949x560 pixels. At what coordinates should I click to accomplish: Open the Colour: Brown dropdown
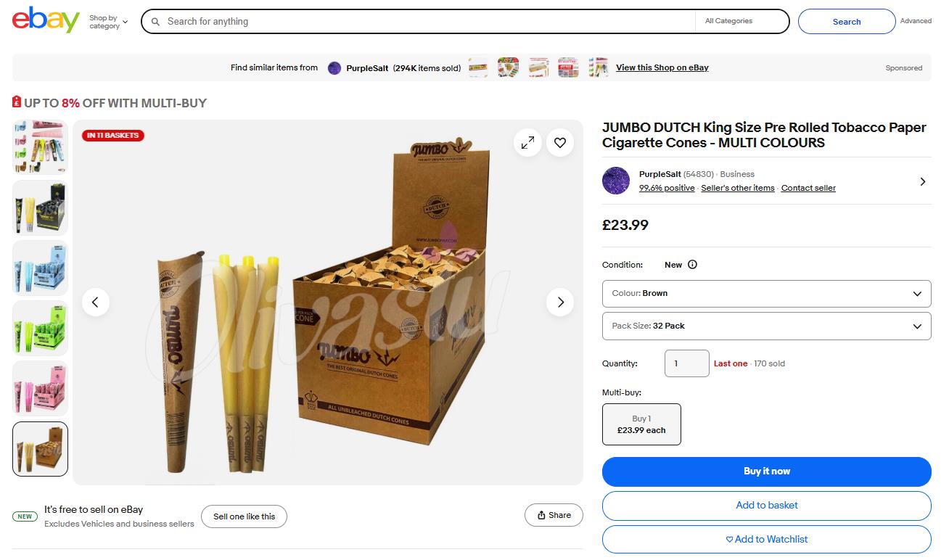tap(766, 294)
